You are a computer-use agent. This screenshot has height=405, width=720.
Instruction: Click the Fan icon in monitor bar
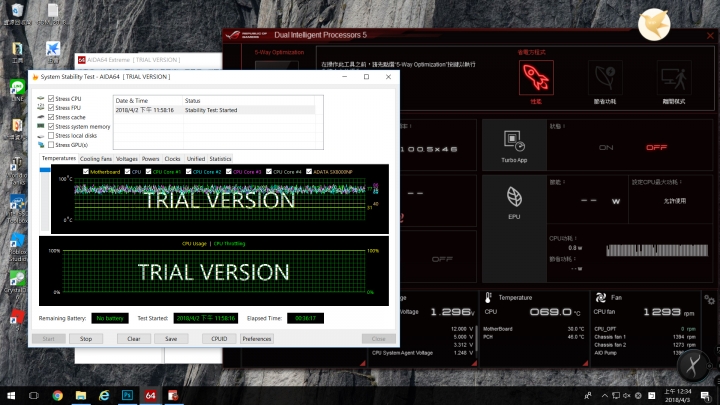pyautogui.click(x=601, y=298)
